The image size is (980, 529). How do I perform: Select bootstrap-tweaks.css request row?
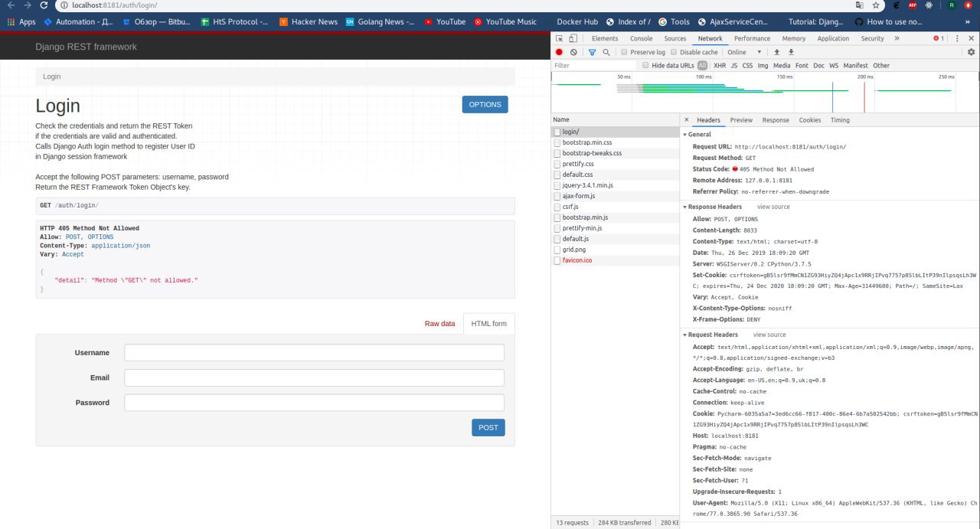[x=616, y=153]
